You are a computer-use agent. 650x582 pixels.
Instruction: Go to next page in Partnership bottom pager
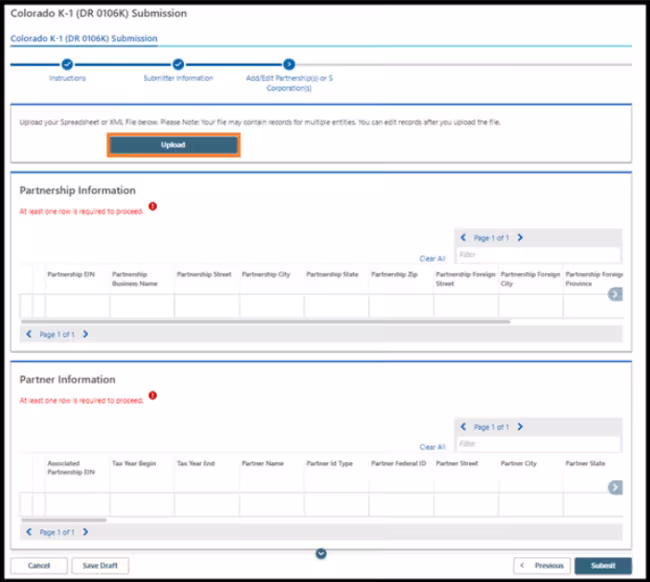click(85, 334)
